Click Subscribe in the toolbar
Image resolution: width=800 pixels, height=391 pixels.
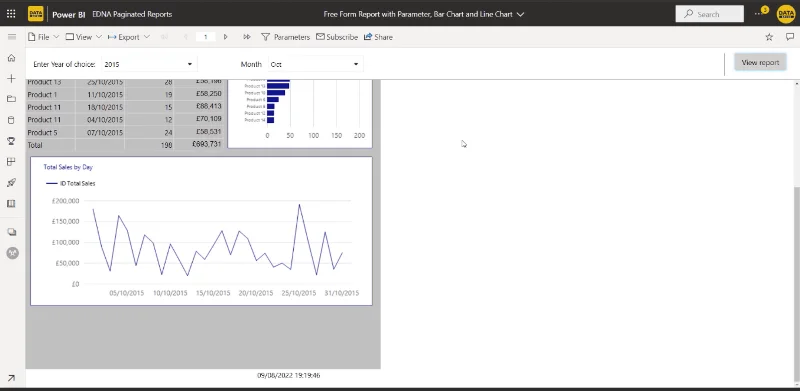tap(337, 37)
